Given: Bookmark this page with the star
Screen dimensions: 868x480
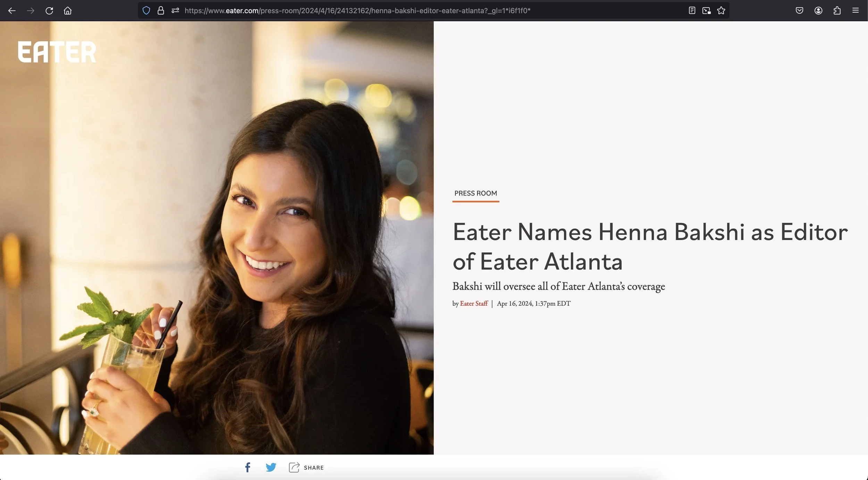Looking at the screenshot, I should pyautogui.click(x=721, y=11).
